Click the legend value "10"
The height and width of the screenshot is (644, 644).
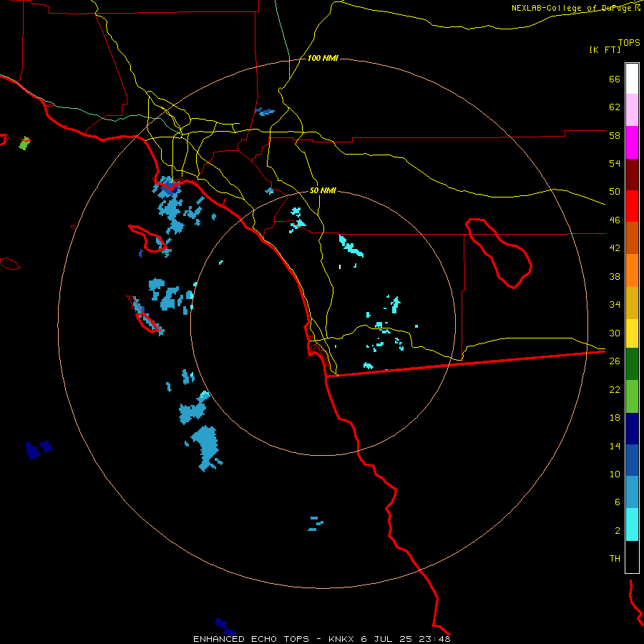coord(615,474)
